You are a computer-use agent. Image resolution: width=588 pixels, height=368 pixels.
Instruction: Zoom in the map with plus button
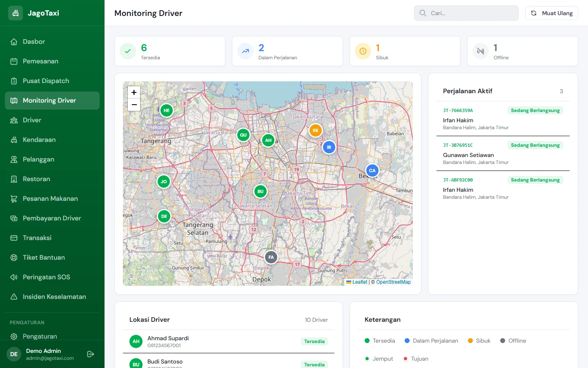point(134,92)
